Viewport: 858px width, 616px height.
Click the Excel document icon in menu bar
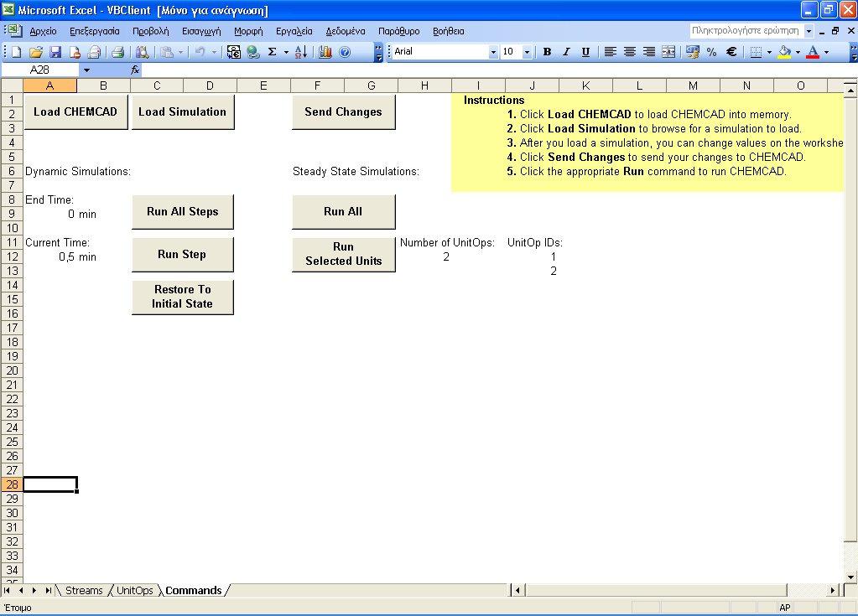[13, 31]
